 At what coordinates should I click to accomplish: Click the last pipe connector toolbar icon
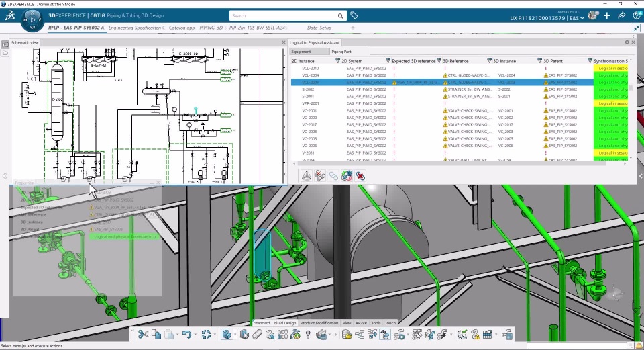(x=507, y=335)
